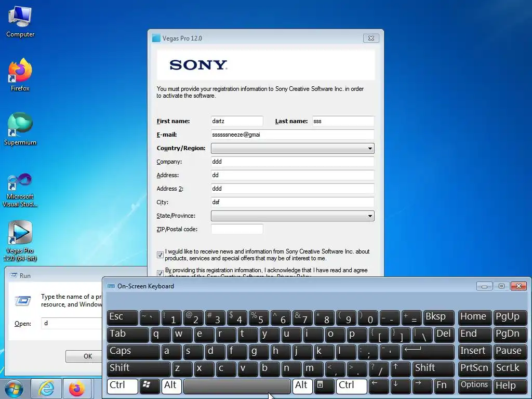The image size is (532, 399).
Task: Select the Firefox desktop shortcut
Action: pyautogui.click(x=20, y=75)
